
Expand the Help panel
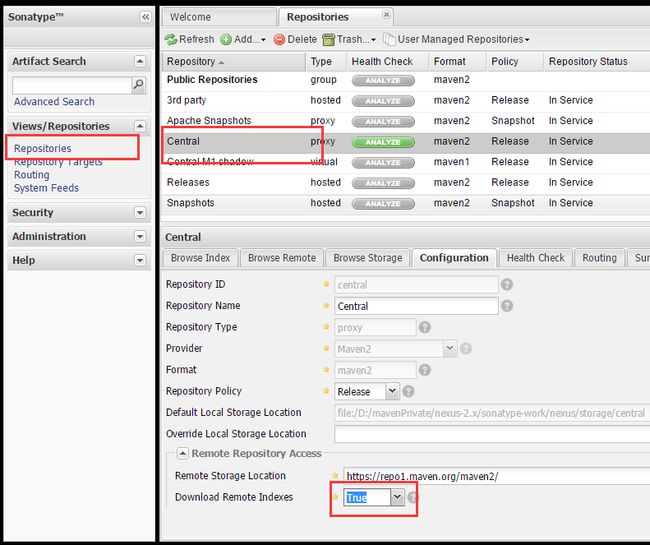(140, 260)
